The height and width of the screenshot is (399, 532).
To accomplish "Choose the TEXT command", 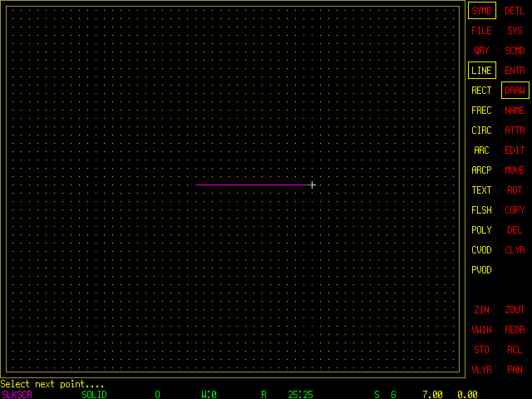I will pos(481,190).
